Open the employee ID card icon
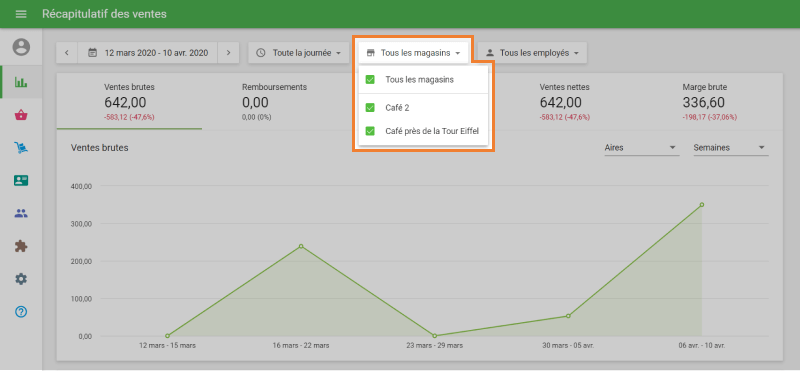 pos(21,180)
